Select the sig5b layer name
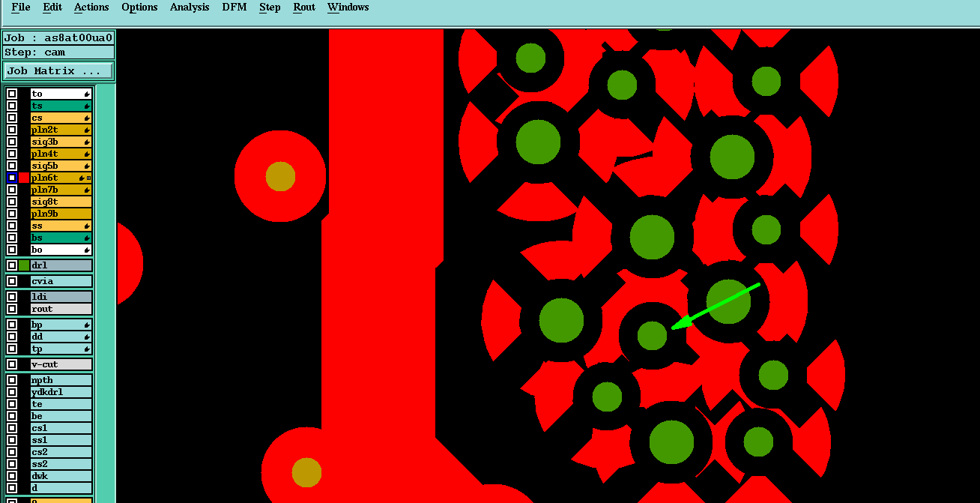 point(61,166)
